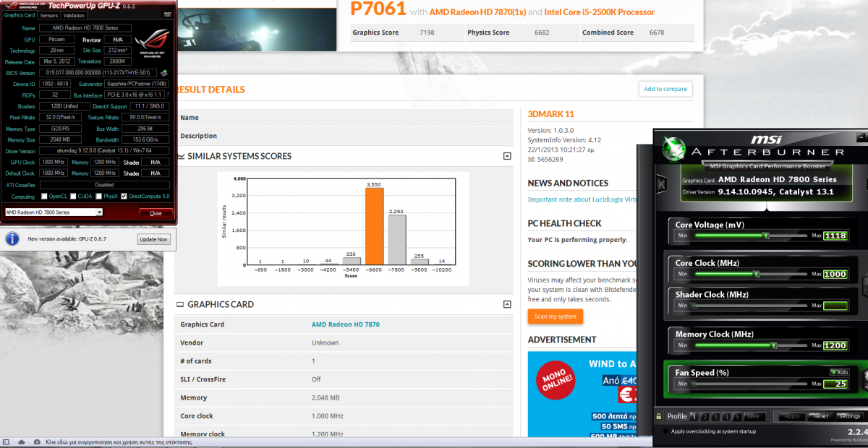Image resolution: width=868 pixels, height=448 pixels.
Task: Open Settings in Afterburner
Action: (850, 416)
